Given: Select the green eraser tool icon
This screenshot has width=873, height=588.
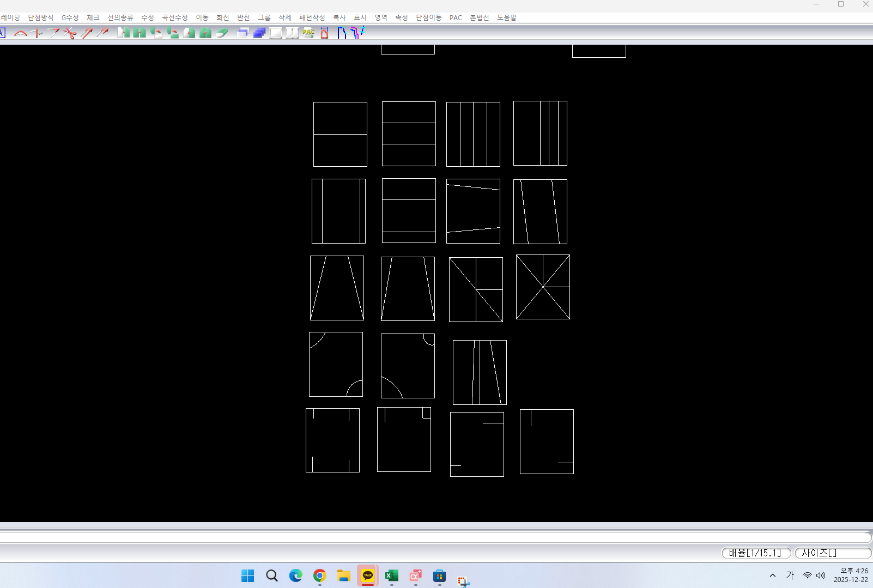Looking at the screenshot, I should coord(222,33).
